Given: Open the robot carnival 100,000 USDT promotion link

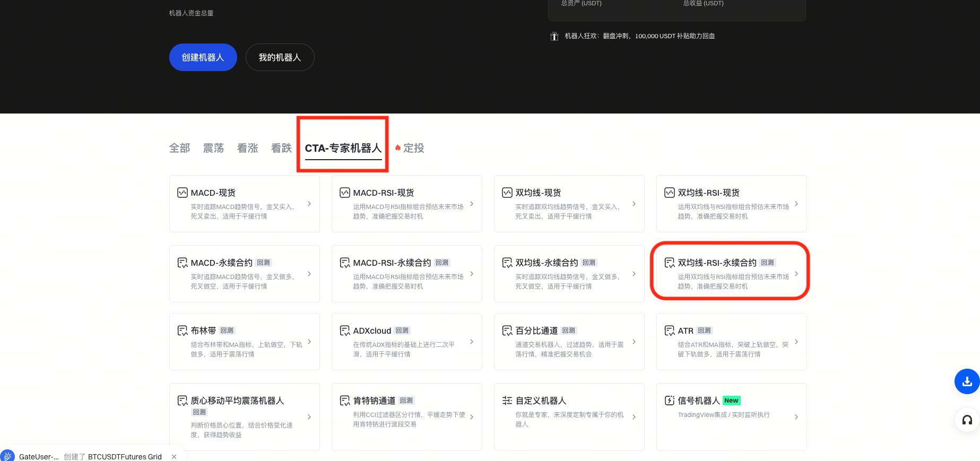Looking at the screenshot, I should pyautogui.click(x=639, y=36).
